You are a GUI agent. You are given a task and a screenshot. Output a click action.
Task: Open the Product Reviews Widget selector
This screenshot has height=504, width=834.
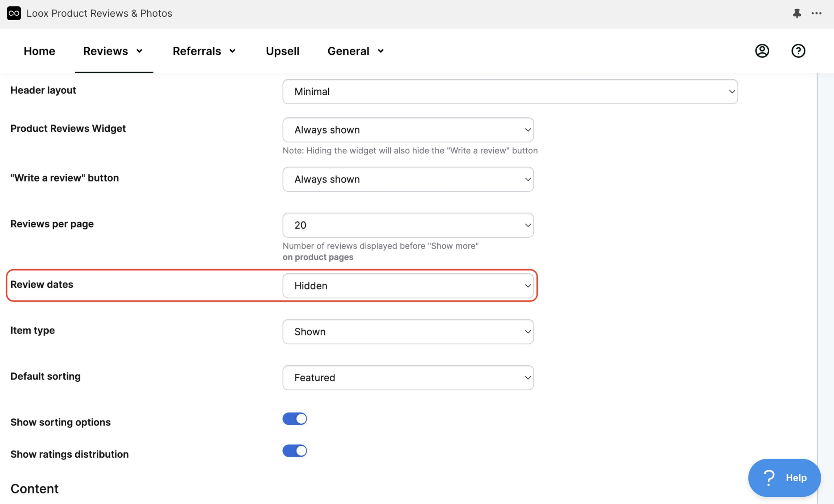408,130
